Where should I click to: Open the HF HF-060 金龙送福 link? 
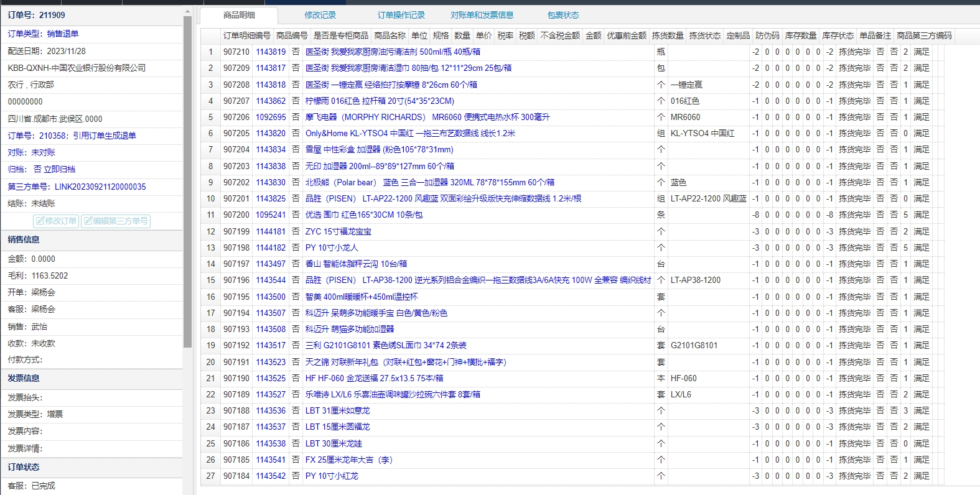point(374,378)
